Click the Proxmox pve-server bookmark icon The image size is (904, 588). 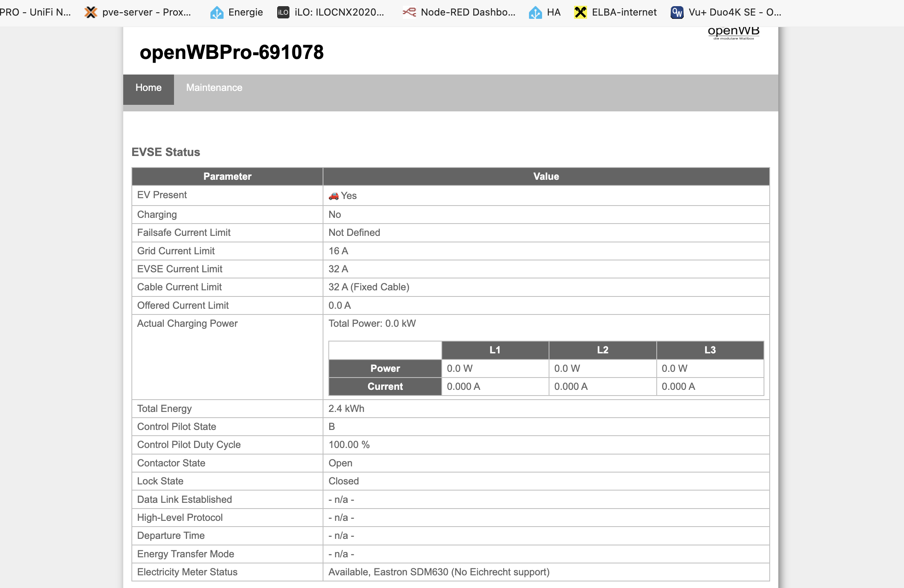(91, 12)
